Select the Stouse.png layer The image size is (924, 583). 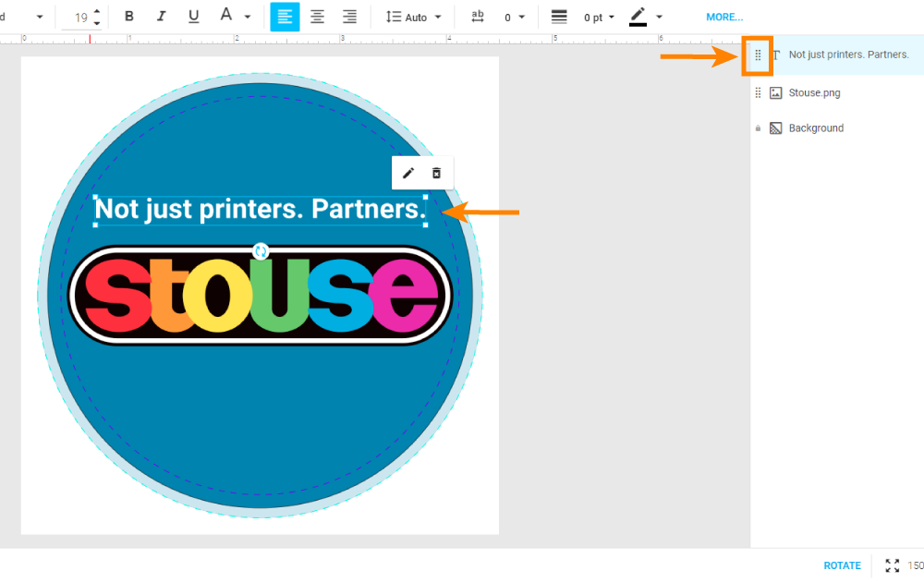coord(813,92)
